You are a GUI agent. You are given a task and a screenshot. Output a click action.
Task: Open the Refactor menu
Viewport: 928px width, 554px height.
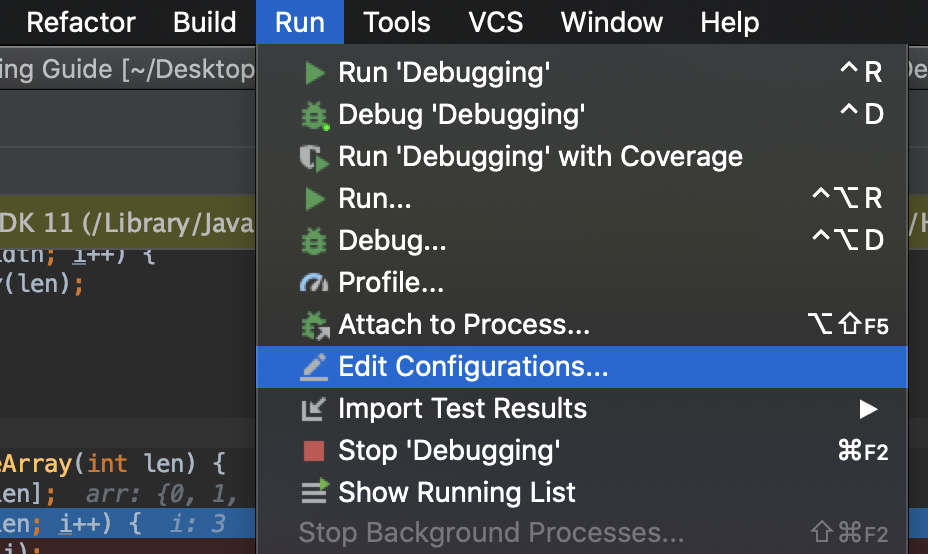click(81, 22)
